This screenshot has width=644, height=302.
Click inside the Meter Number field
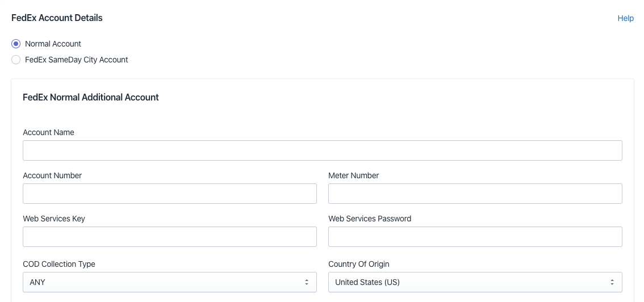pyautogui.click(x=475, y=194)
